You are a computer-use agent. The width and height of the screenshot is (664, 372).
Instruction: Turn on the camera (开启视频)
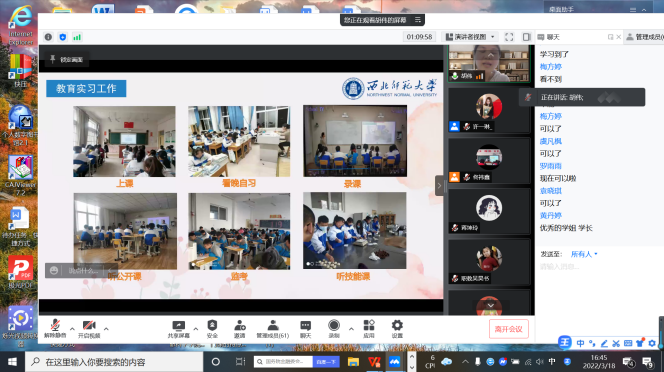[x=89, y=329]
